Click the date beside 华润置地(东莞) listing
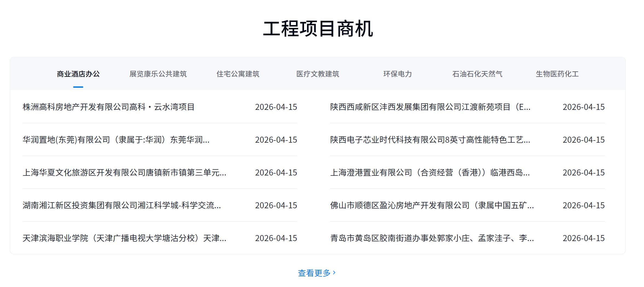The height and width of the screenshot is (287, 644). [276, 140]
